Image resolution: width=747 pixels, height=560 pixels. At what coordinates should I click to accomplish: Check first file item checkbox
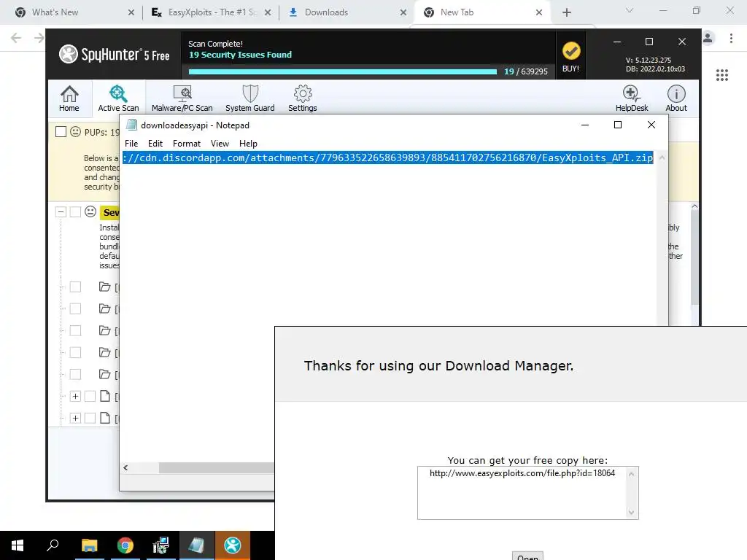point(90,396)
